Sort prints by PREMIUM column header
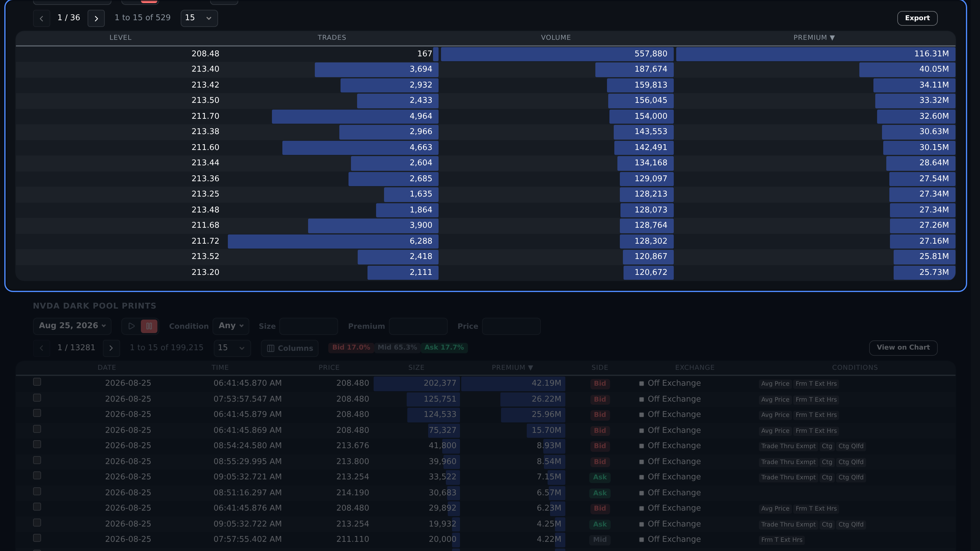The image size is (980, 551). pos(512,368)
